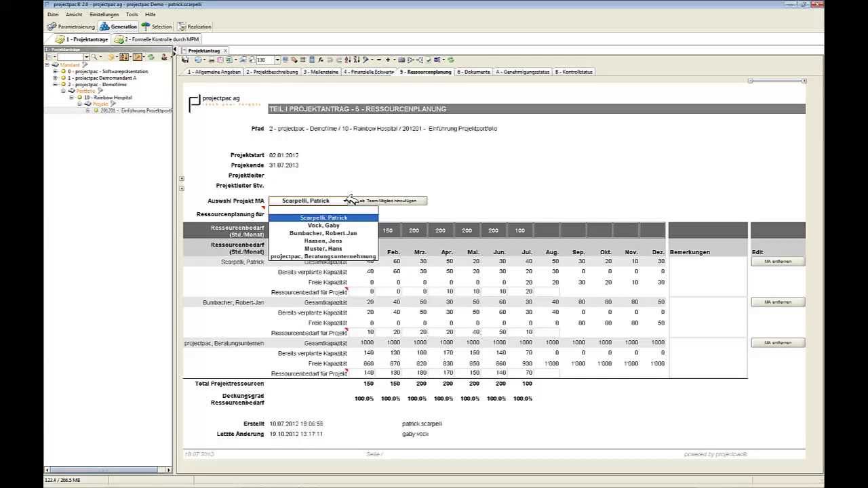Open 2 - Projektbeschreibung tab

pos(272,72)
